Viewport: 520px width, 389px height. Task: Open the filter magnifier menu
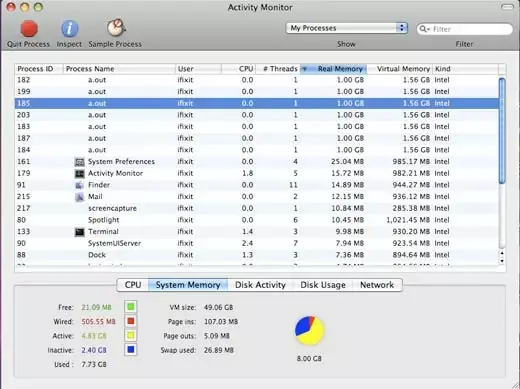[424, 29]
